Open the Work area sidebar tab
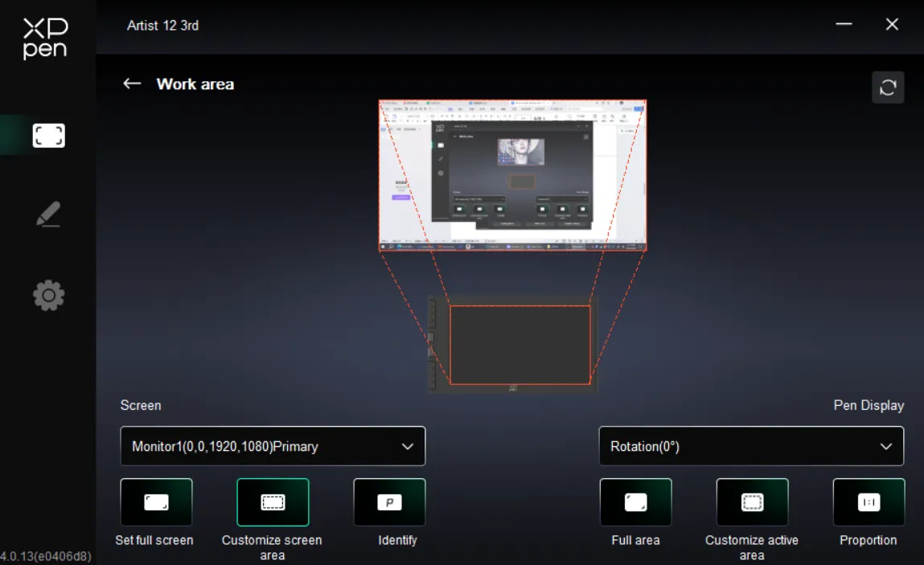Screen dimensions: 924x565 (x=48, y=136)
